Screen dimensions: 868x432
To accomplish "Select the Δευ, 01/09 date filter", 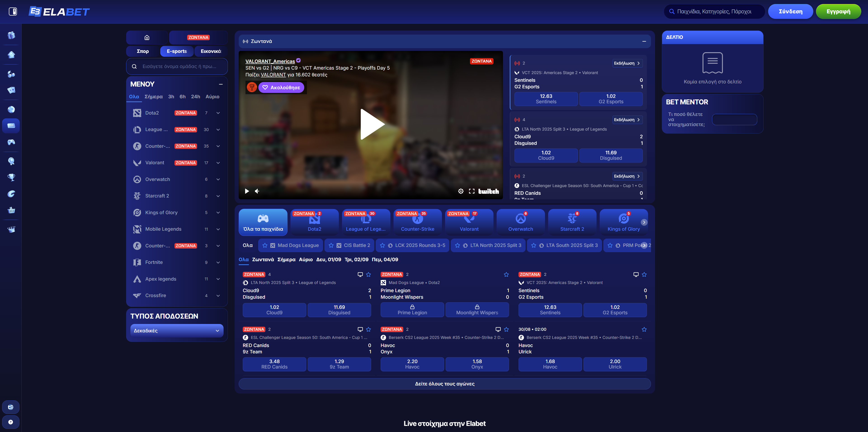I will (328, 259).
